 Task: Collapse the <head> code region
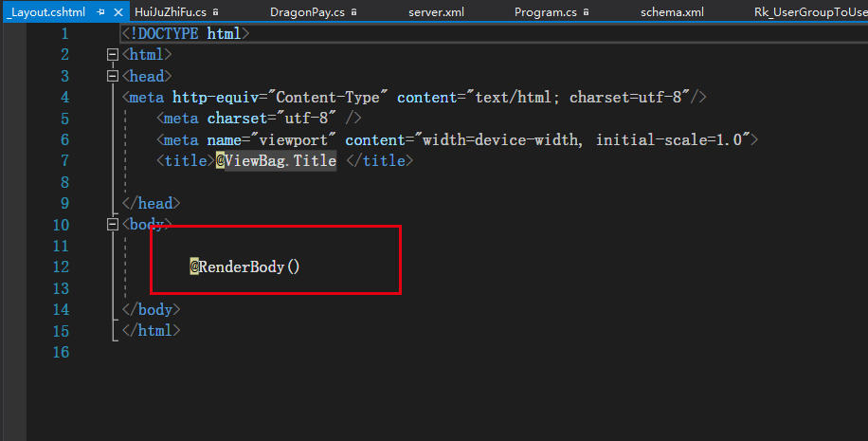[114, 77]
